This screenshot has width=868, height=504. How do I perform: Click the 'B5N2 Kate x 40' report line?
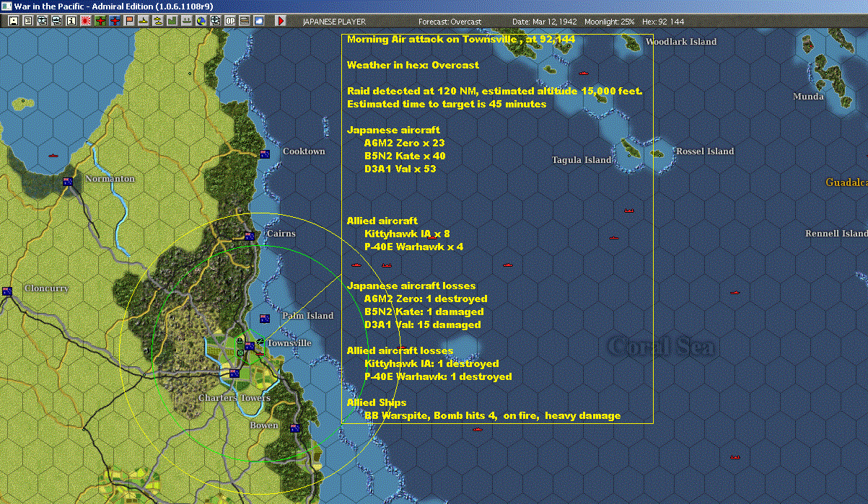405,156
